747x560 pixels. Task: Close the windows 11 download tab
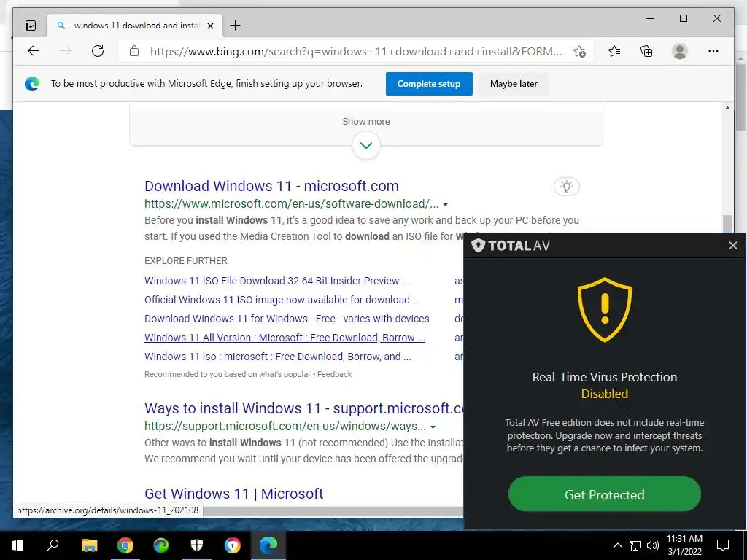(x=211, y=26)
